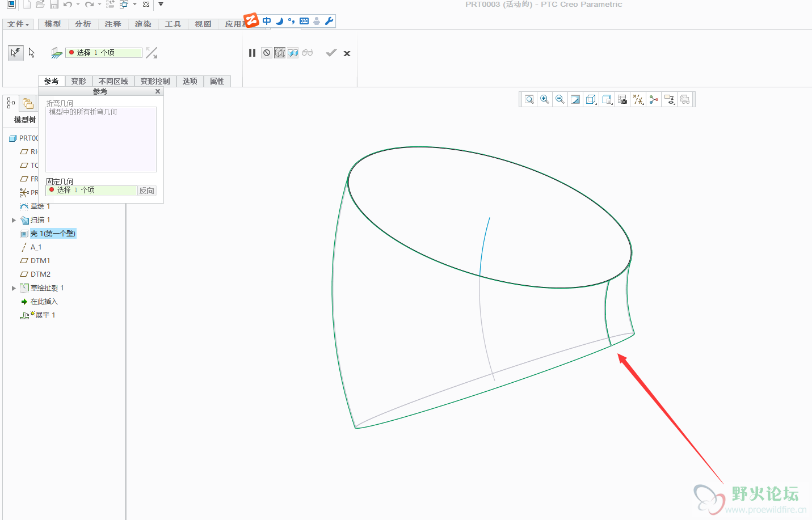812x520 pixels.
Task: Click the Undo arrow icon
Action: [68, 4]
